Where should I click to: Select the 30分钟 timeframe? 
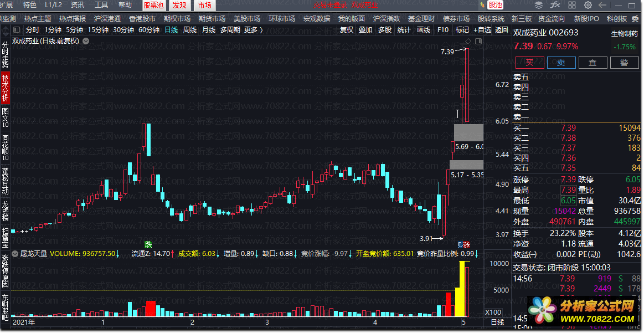[123, 30]
